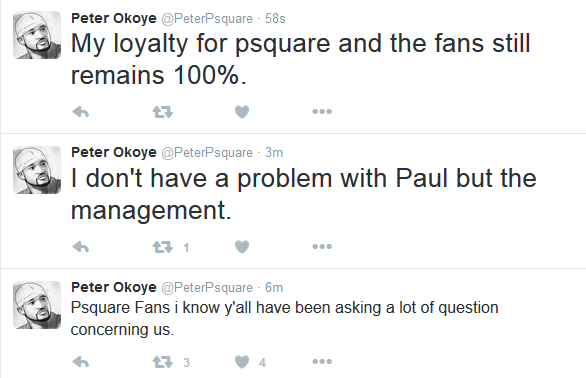Open more options on the loyalty tweet
Image resolution: width=586 pixels, height=378 pixels.
coord(322,111)
